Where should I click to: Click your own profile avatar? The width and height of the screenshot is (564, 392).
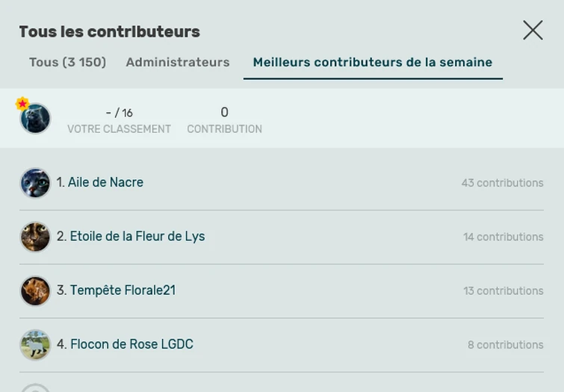(x=36, y=119)
